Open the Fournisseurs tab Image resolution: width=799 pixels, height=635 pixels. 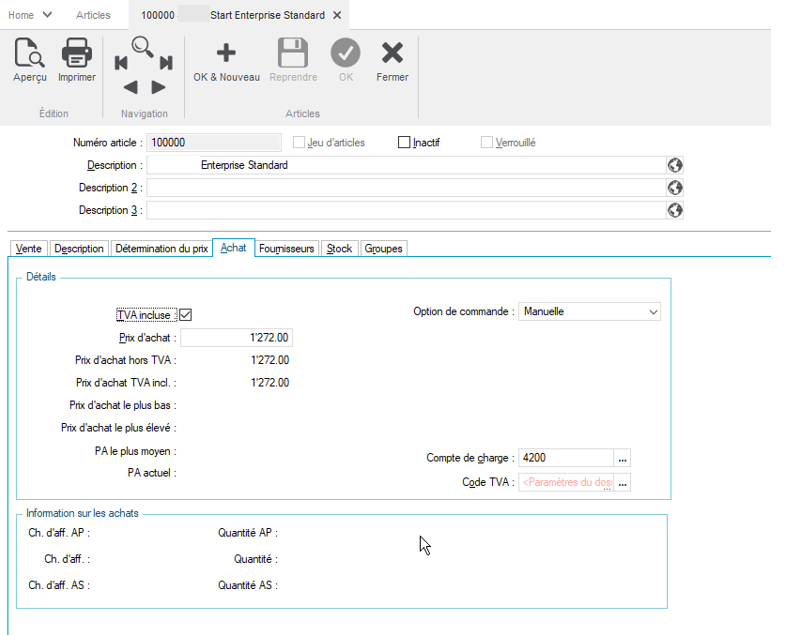pyautogui.click(x=286, y=249)
